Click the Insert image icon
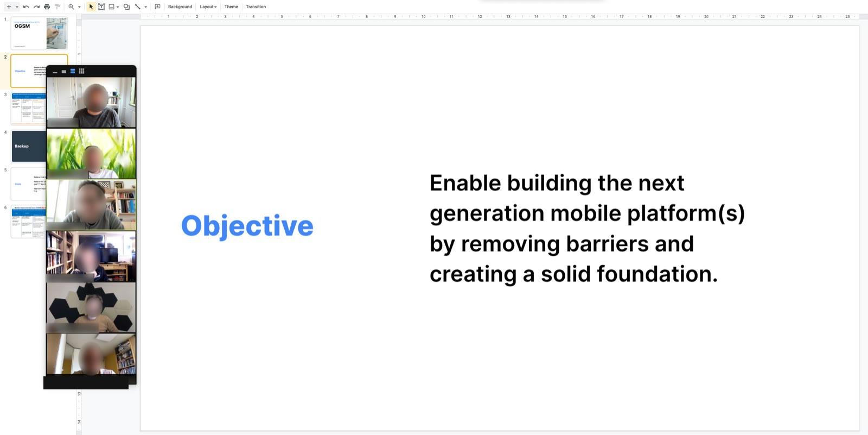The height and width of the screenshot is (435, 868). [x=111, y=7]
